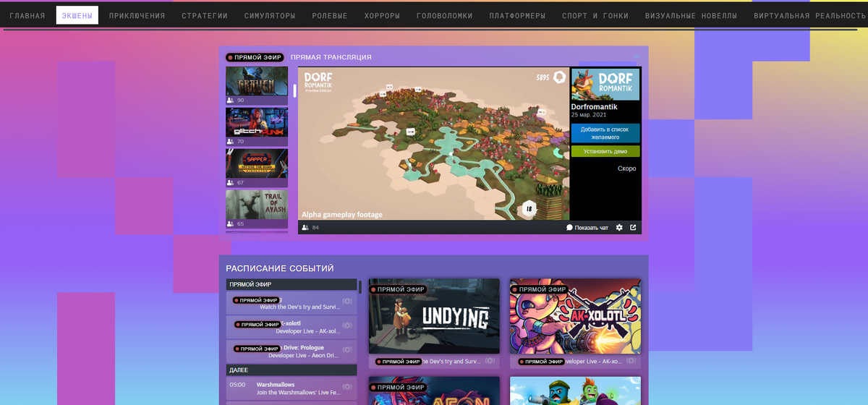Click the Sapper viewers icon

pos(231,183)
